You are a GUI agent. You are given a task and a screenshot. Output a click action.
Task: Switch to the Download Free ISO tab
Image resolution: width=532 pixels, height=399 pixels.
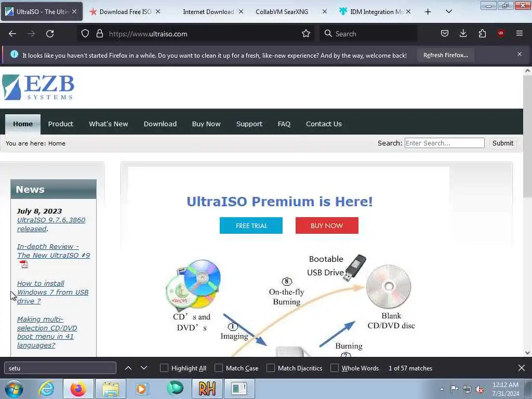pos(125,12)
